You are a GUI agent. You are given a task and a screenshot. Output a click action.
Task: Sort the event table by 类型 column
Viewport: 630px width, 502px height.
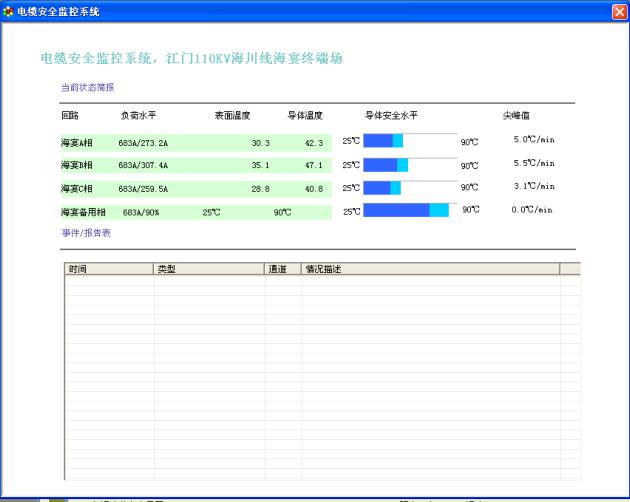tap(209, 269)
